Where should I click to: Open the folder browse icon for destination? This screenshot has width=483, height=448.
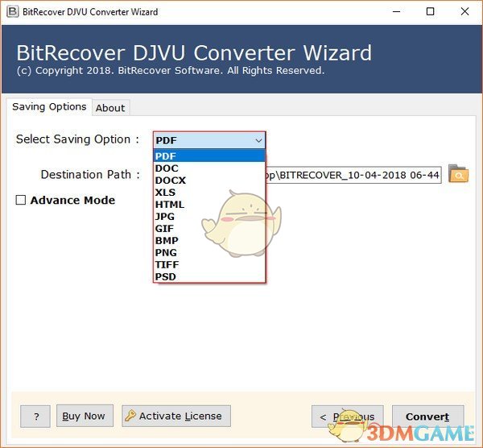458,173
